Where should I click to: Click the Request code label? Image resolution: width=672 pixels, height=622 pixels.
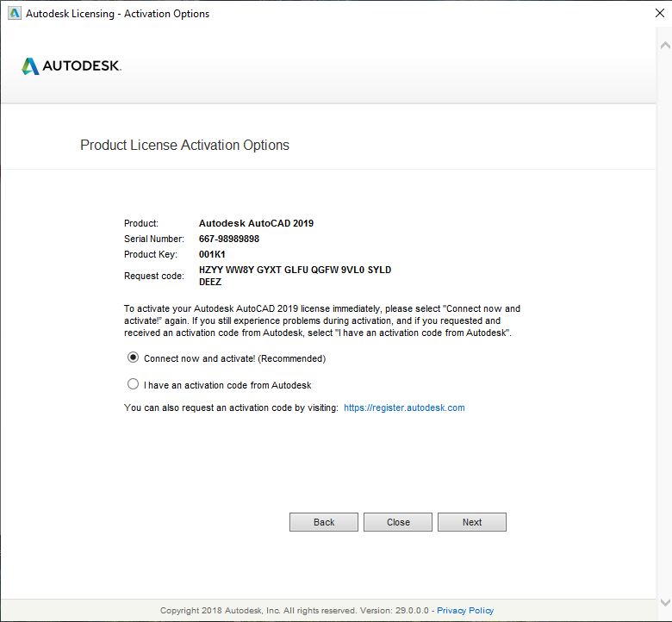tap(154, 276)
